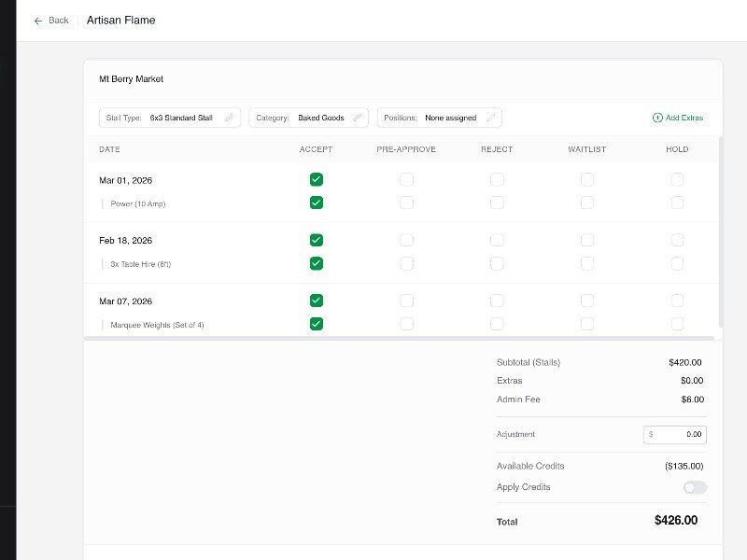Click the back arrow icon
747x560 pixels.
38,21
